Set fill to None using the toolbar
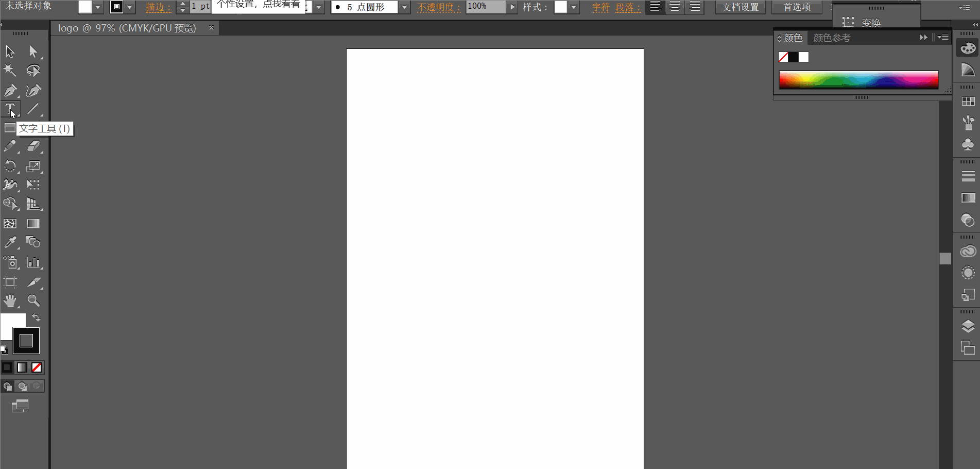Image resolution: width=980 pixels, height=469 pixels. click(36, 367)
